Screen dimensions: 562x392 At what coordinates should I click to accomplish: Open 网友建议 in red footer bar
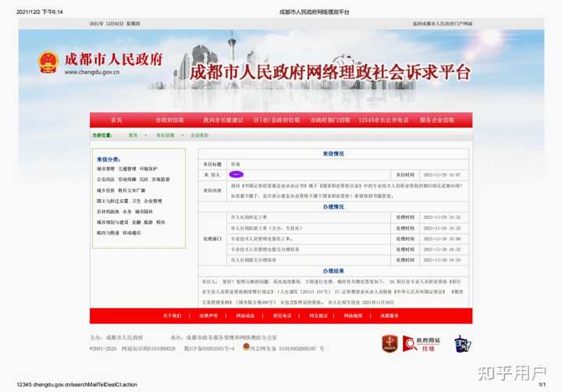click(x=318, y=316)
